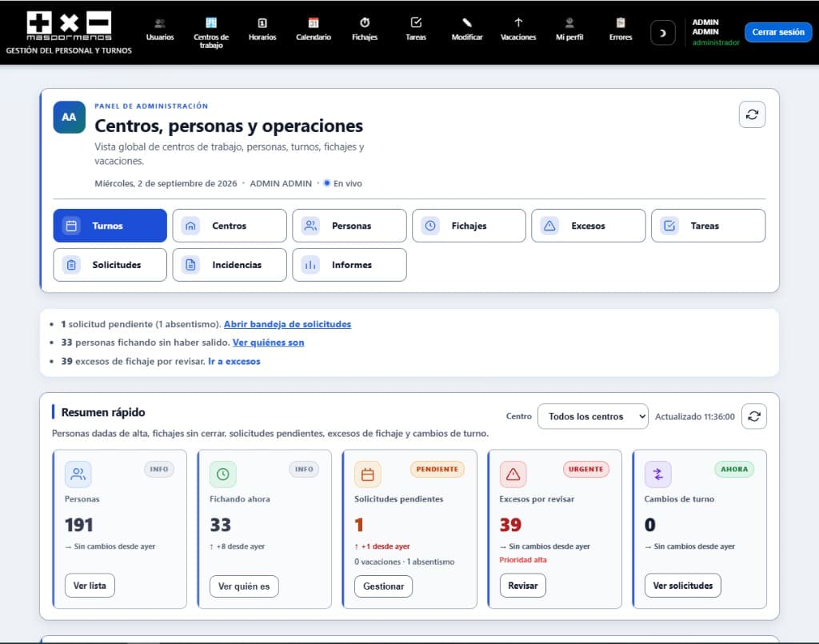Click the Excesos por revisar warning icon
The height and width of the screenshot is (644, 819).
(513, 474)
